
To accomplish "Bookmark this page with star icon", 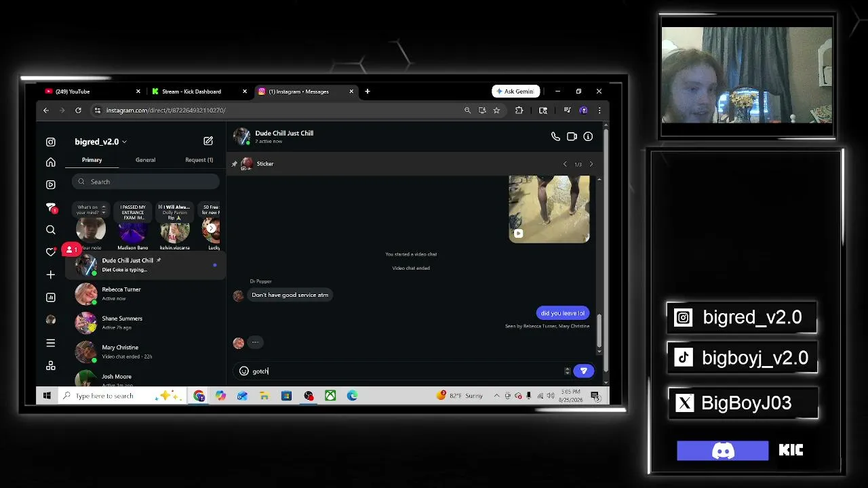I will [x=496, y=110].
